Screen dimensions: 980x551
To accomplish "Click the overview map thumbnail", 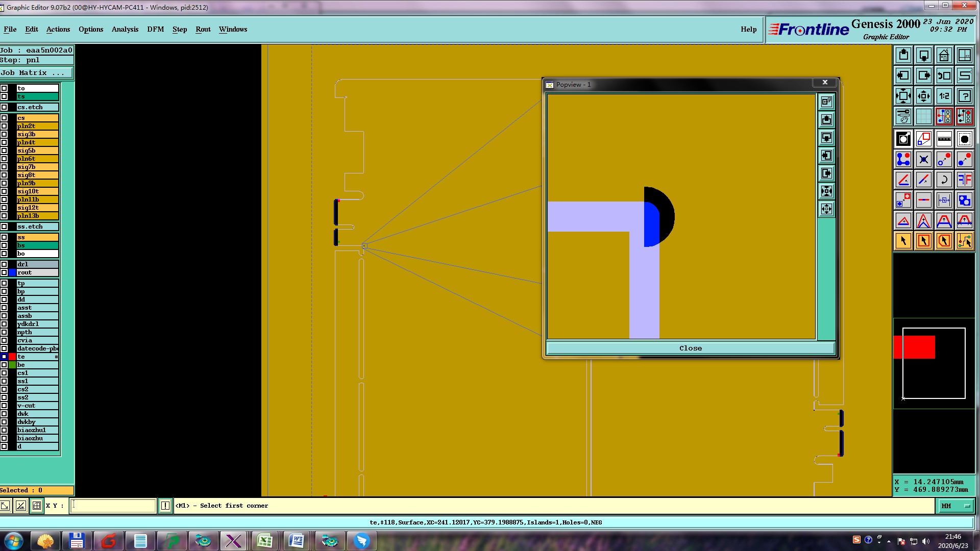I will [x=934, y=363].
